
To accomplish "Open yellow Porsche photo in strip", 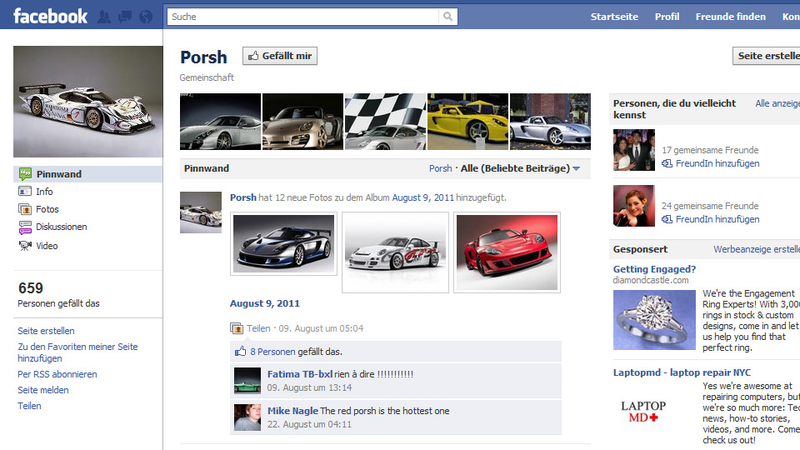I will point(468,121).
